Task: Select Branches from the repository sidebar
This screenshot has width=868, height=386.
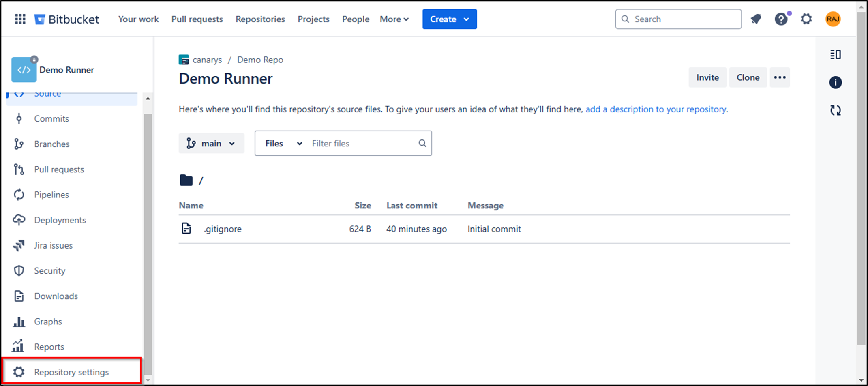Action: (51, 144)
